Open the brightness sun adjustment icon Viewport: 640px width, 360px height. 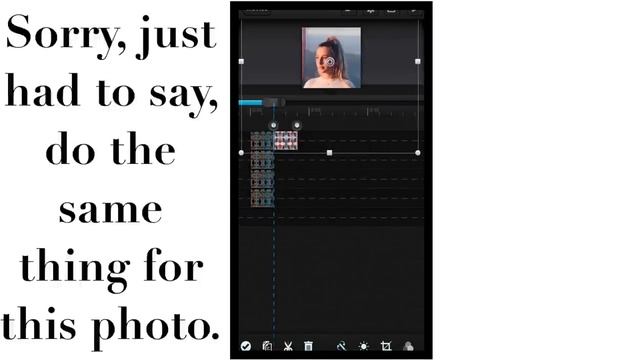(x=363, y=347)
